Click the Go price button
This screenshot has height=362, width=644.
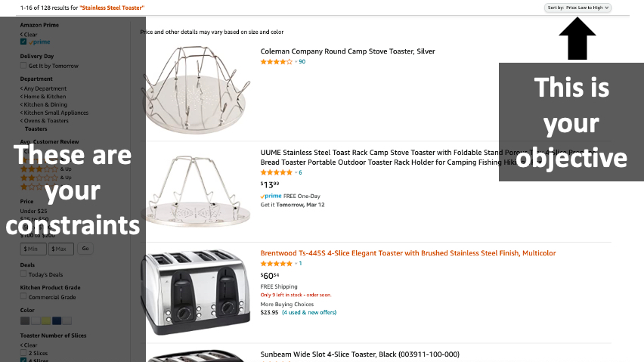85,249
